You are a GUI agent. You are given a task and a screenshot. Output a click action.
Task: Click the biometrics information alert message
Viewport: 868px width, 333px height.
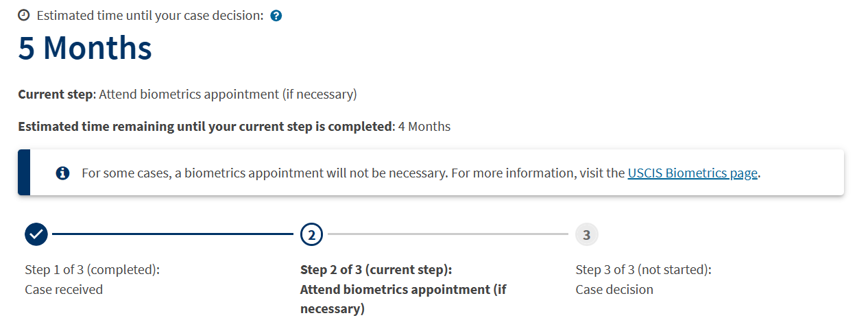tap(422, 173)
